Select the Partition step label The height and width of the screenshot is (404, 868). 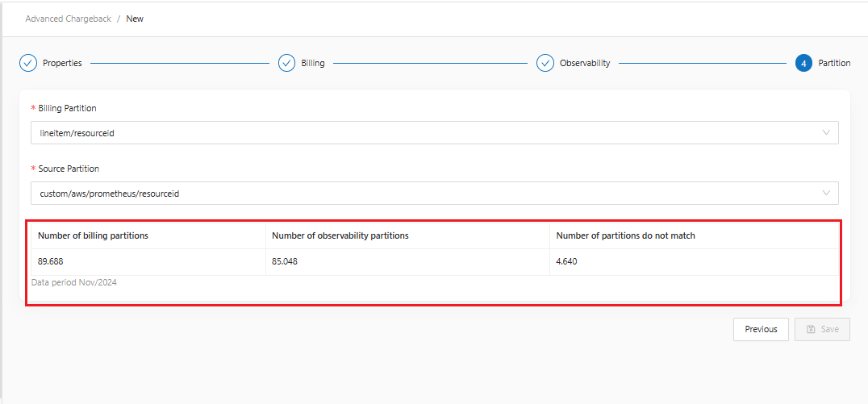click(834, 63)
